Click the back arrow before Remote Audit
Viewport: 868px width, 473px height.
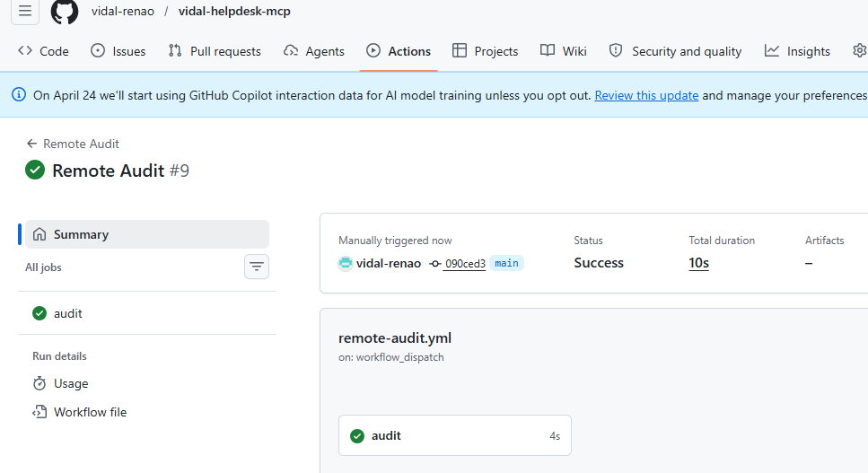click(x=31, y=144)
